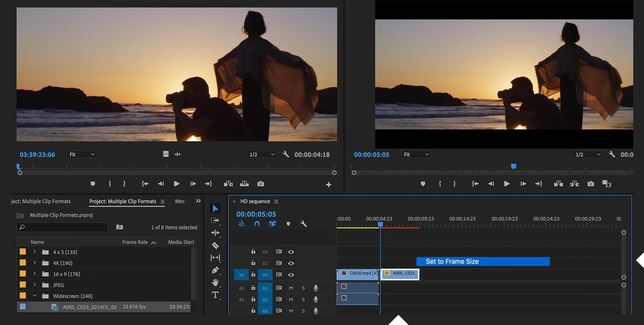The image size is (644, 325).
Task: Open Source monitor Fit zoom dropdown
Action: click(82, 155)
